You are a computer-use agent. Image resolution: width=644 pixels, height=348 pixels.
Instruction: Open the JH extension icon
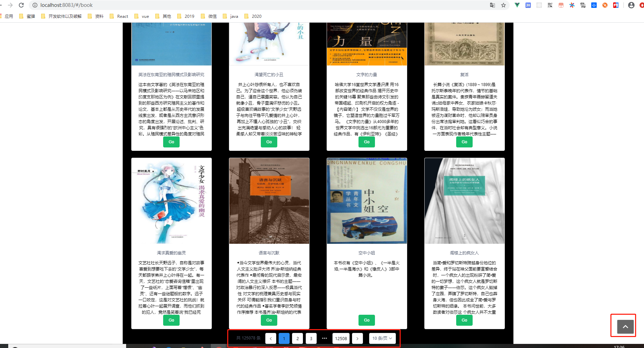tap(528, 5)
